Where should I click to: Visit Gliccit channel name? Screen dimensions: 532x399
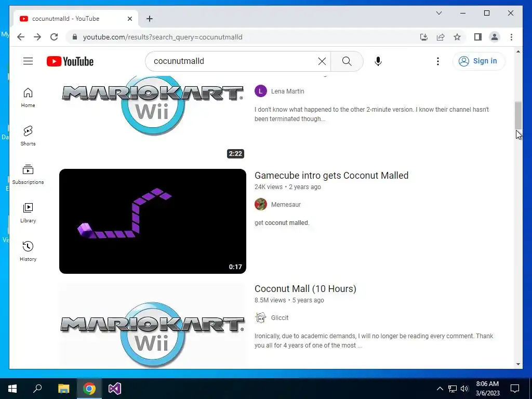click(280, 318)
